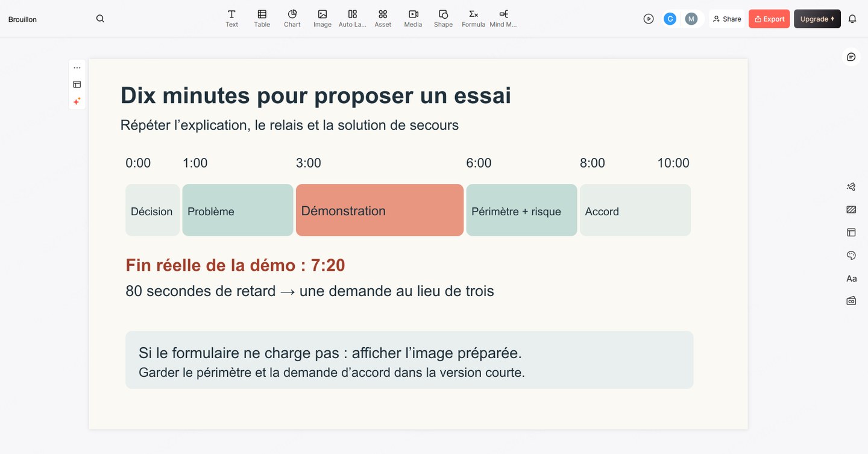Open the Aa font settings icon
Image resolution: width=868 pixels, height=454 pixels.
pyautogui.click(x=851, y=279)
